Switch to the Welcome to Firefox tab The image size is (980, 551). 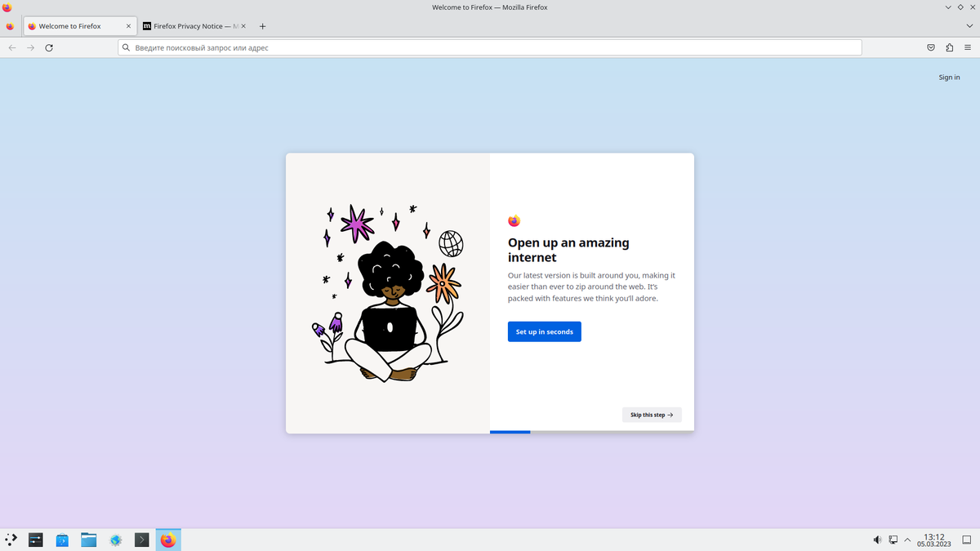[78, 26]
